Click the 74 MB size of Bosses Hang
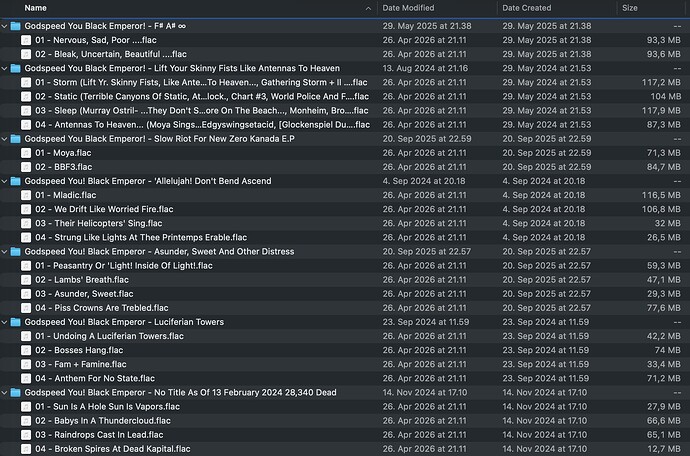The height and width of the screenshot is (456, 690). coord(668,350)
